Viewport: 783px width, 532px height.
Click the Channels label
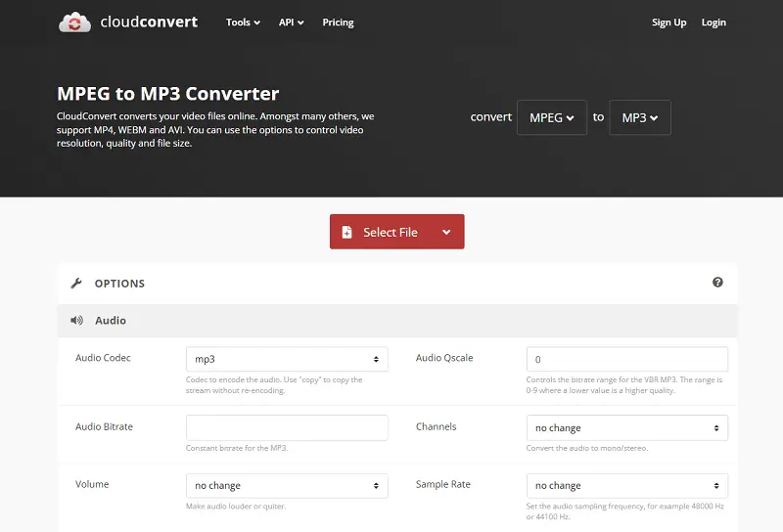[x=436, y=426]
